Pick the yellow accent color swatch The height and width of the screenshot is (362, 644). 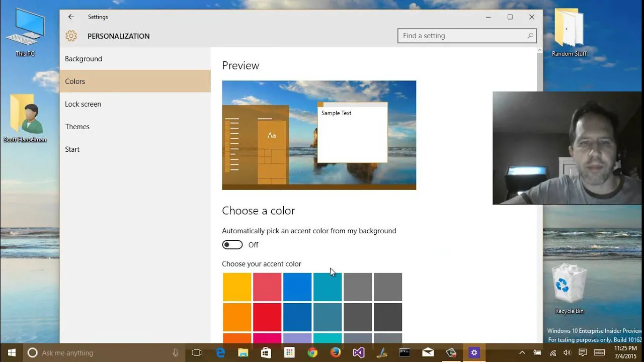click(237, 287)
